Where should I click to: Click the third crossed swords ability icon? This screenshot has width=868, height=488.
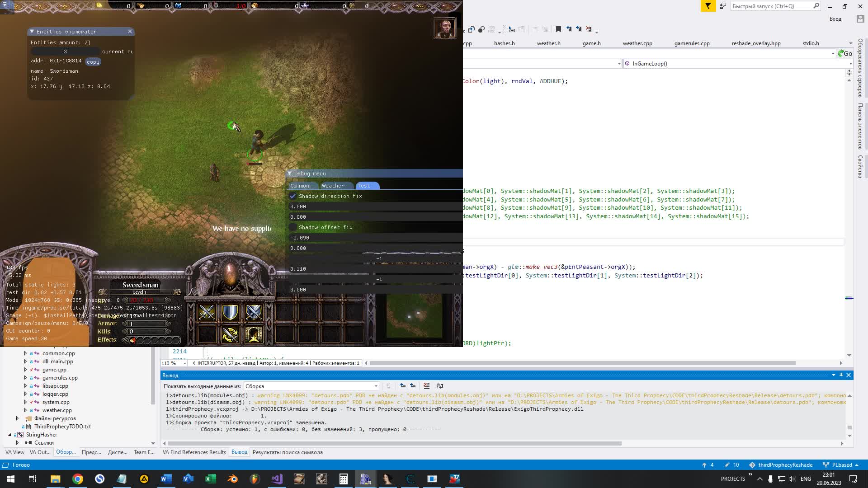point(254,312)
